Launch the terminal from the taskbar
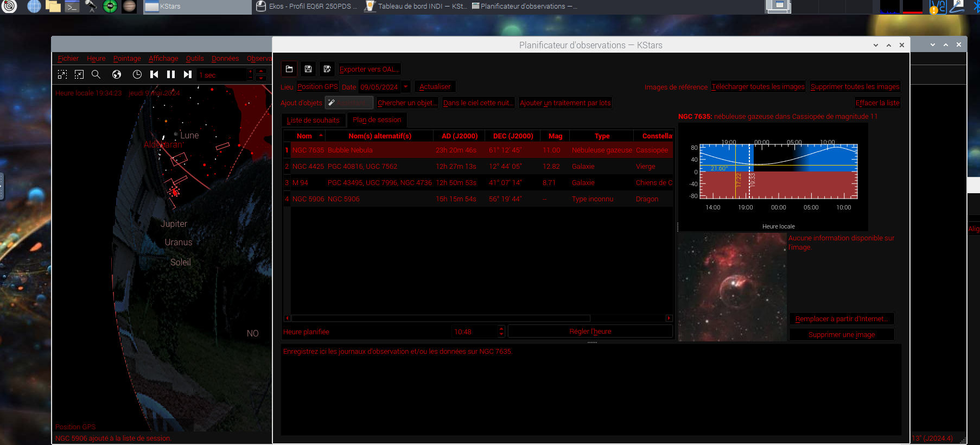This screenshot has width=980, height=445. (x=72, y=7)
